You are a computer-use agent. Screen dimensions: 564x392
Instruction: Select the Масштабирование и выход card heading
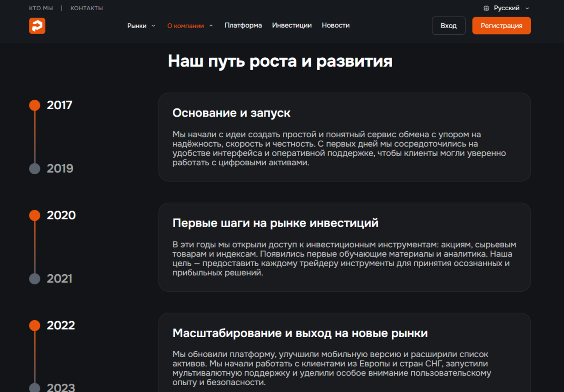coord(300,333)
